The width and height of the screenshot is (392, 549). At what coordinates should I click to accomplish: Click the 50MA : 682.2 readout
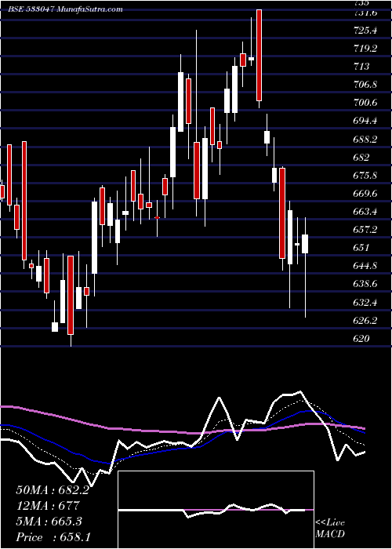[x=53, y=490]
